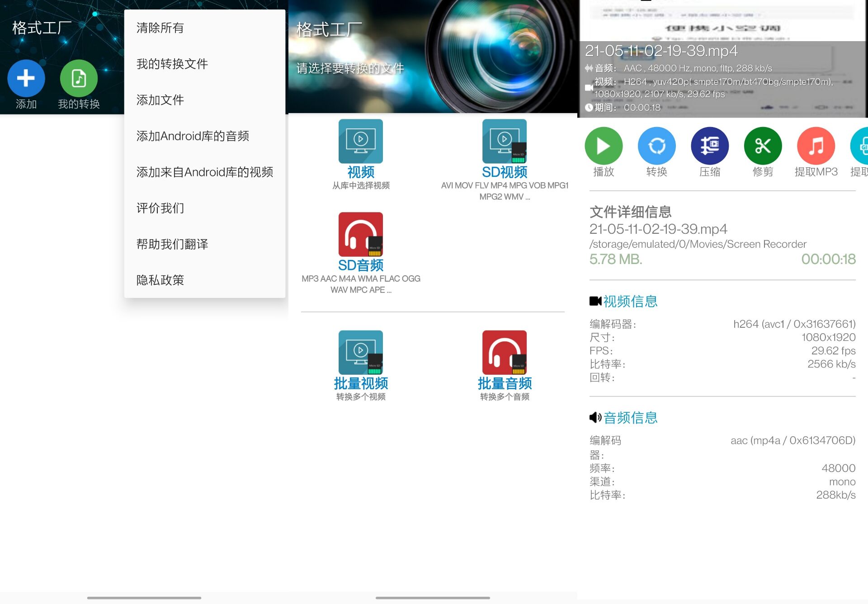Tap the 提取MP3 music note icon
Image resolution: width=868 pixels, height=604 pixels.
(x=816, y=146)
